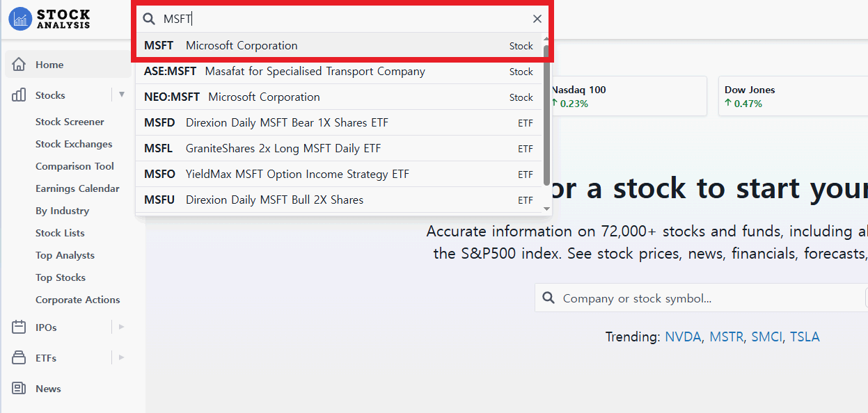The width and height of the screenshot is (868, 413).
Task: Click the Stocks bar-chart icon in sidebar
Action: 19,95
